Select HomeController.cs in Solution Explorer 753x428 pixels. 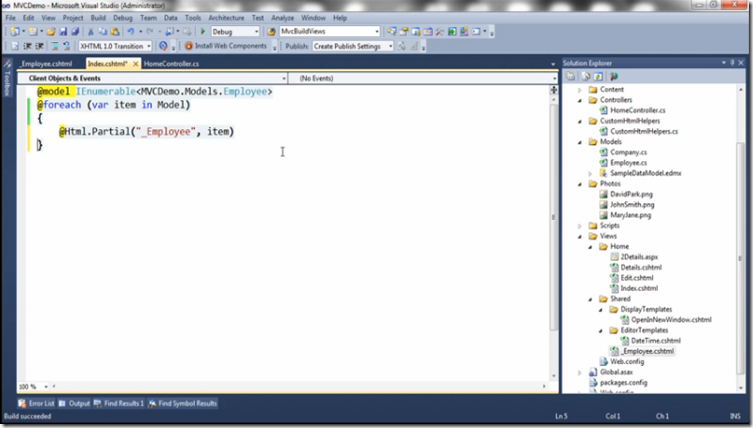638,110
